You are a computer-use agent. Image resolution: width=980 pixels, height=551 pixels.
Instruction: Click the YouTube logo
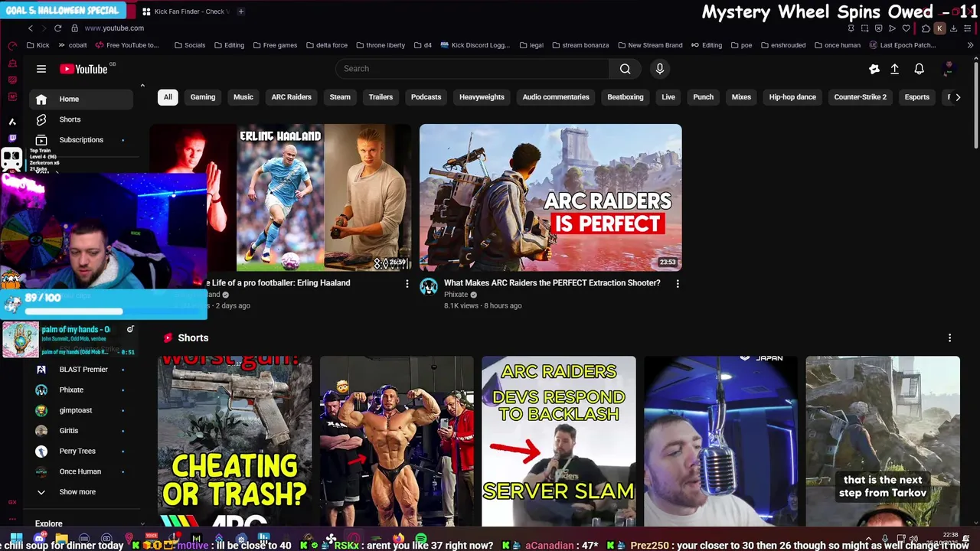pyautogui.click(x=84, y=69)
